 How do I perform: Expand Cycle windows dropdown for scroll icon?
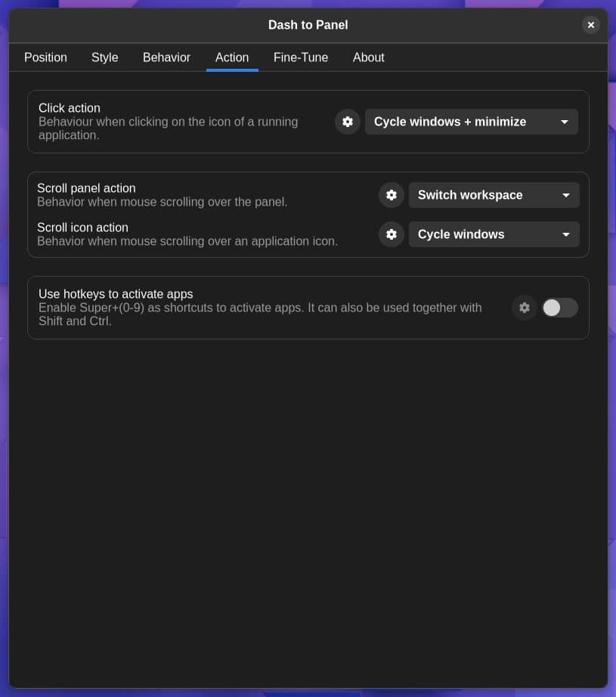[x=494, y=234]
